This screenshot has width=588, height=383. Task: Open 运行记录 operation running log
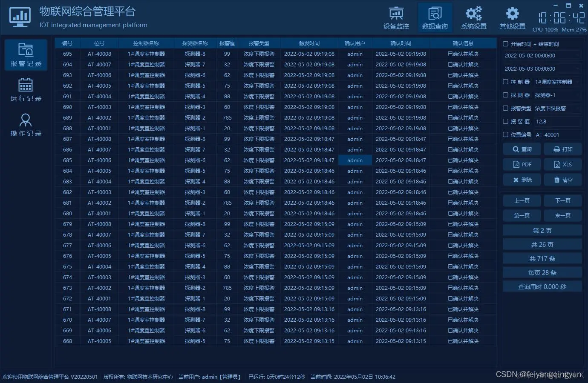click(x=26, y=89)
